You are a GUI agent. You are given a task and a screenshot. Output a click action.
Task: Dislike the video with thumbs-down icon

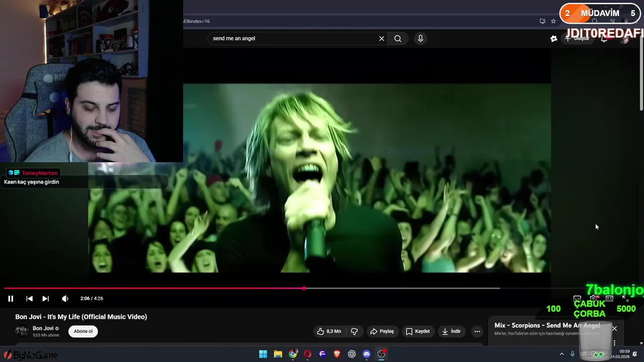click(x=354, y=331)
